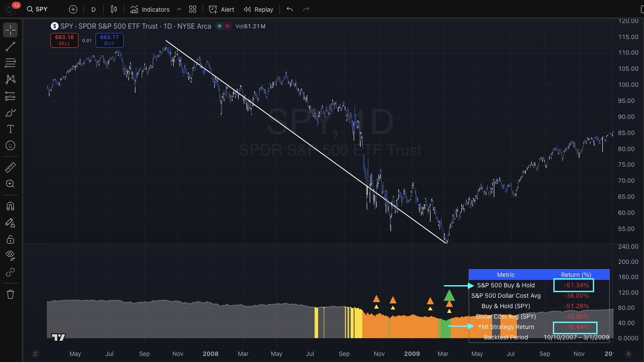Image resolution: width=644 pixels, height=362 pixels.
Task: Toggle auto scale A button
Action: pos(628,354)
